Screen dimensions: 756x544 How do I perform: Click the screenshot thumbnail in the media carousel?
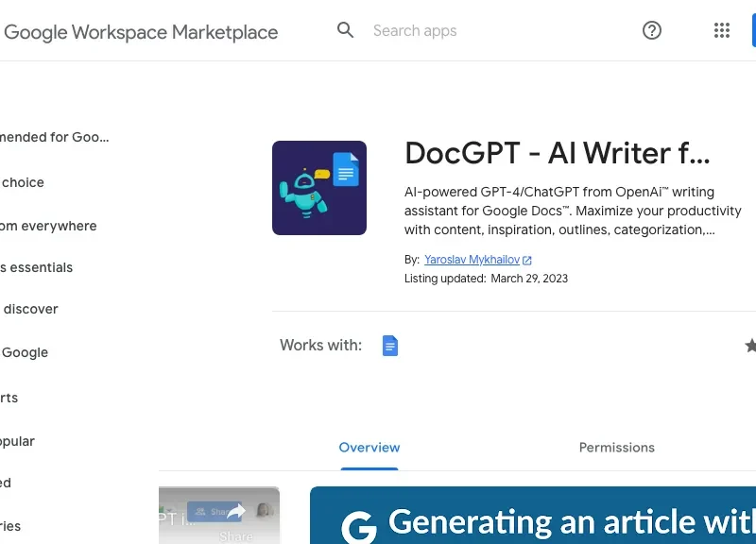(x=219, y=515)
